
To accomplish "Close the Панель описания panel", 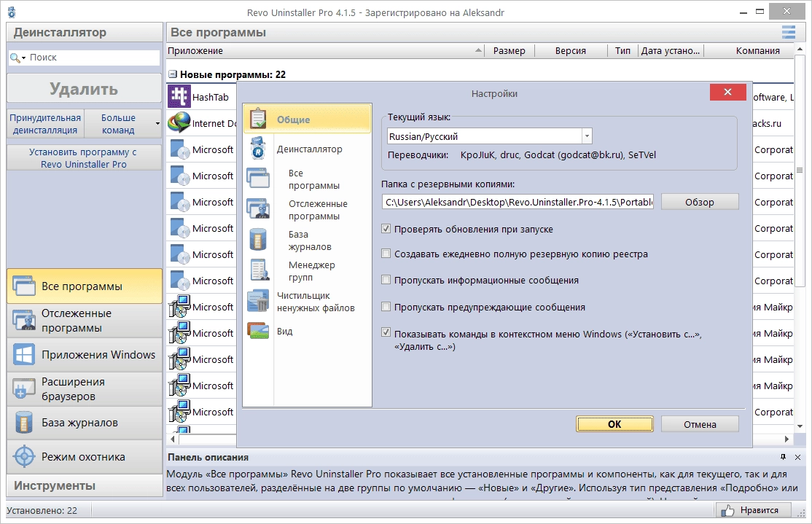I will (x=797, y=457).
